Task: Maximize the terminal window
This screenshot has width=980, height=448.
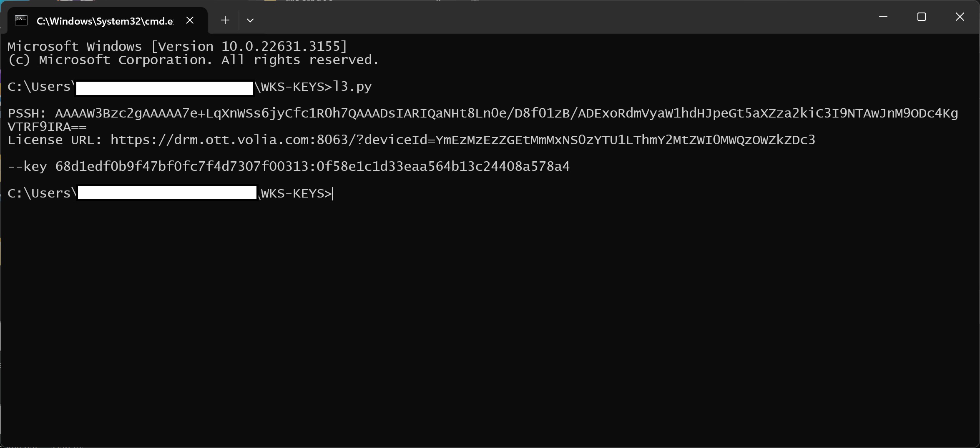Action: (922, 17)
